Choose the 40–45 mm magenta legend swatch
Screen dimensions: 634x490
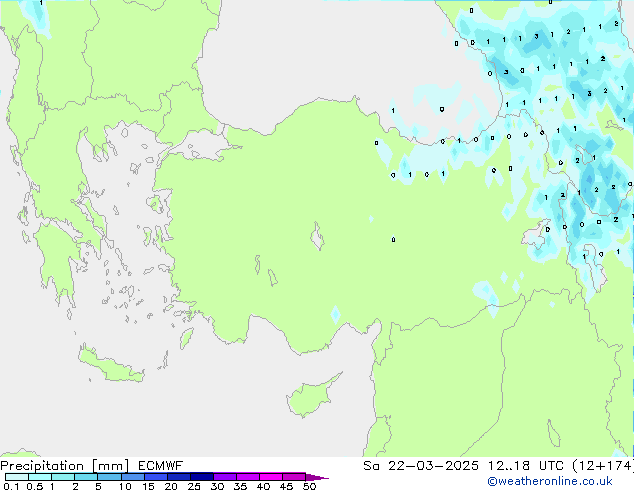271,477
